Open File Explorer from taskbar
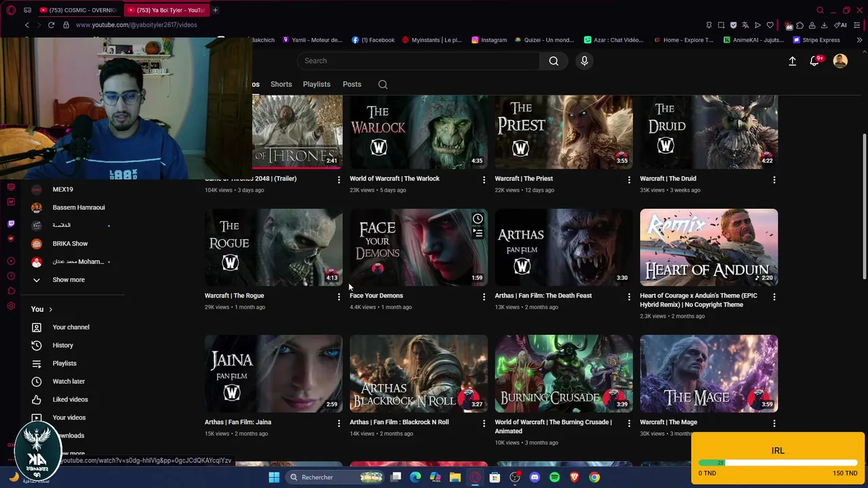The image size is (868, 488). 455,477
